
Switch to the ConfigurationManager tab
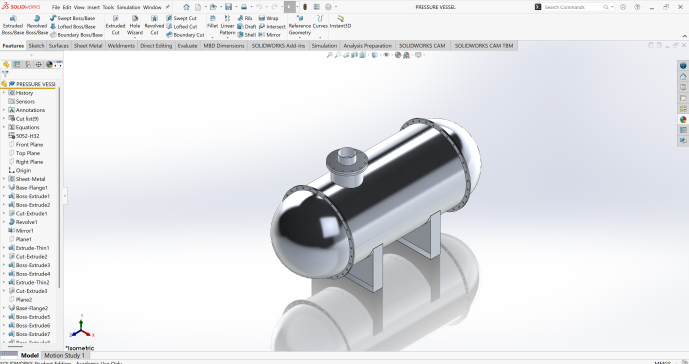[28, 64]
